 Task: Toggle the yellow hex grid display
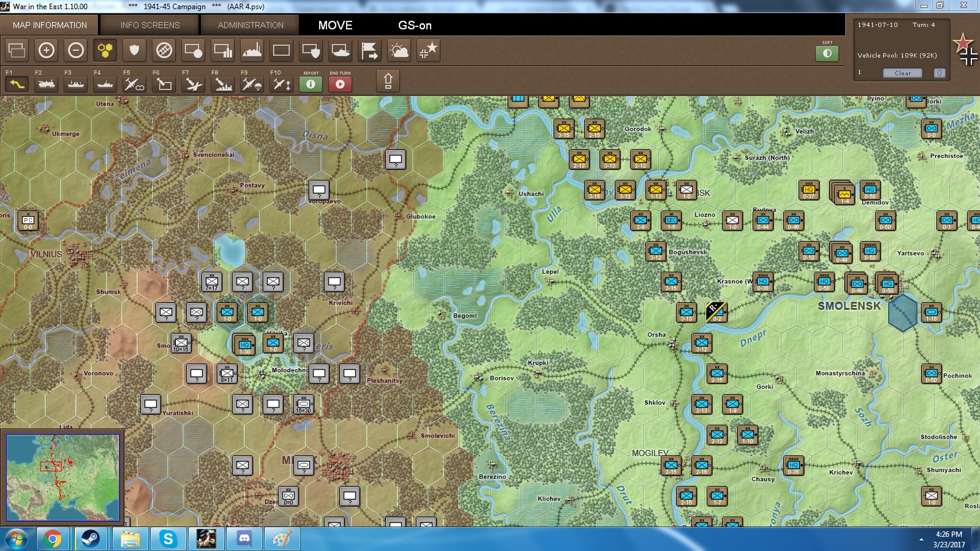(105, 50)
